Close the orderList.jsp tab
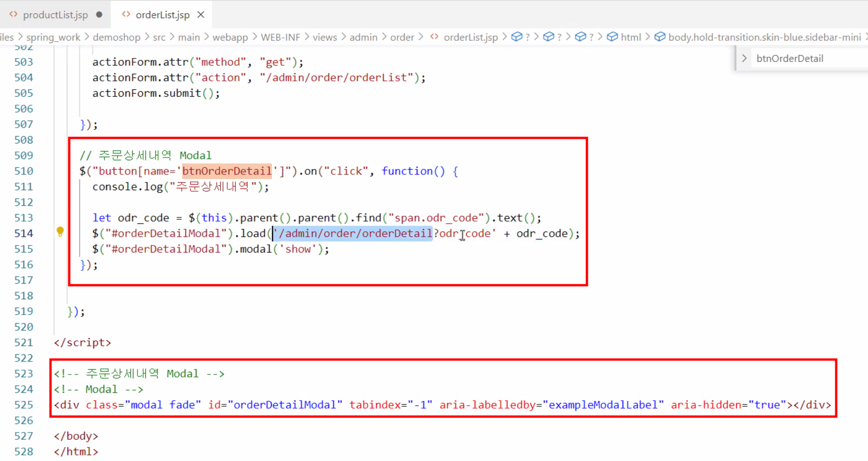 coord(201,14)
